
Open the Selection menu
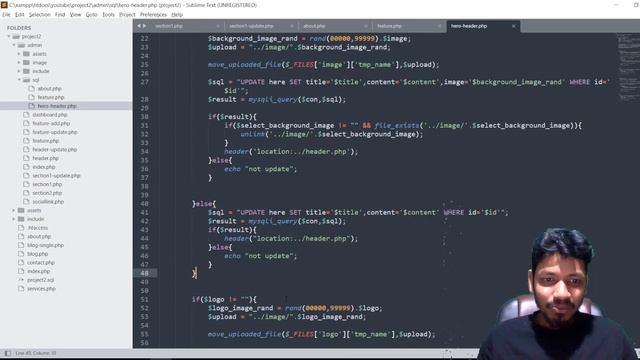tap(40, 14)
